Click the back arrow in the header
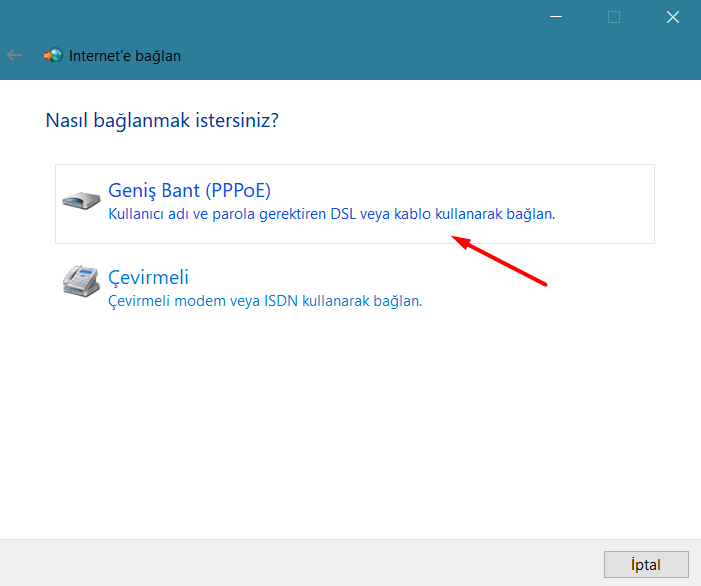 click(x=15, y=56)
